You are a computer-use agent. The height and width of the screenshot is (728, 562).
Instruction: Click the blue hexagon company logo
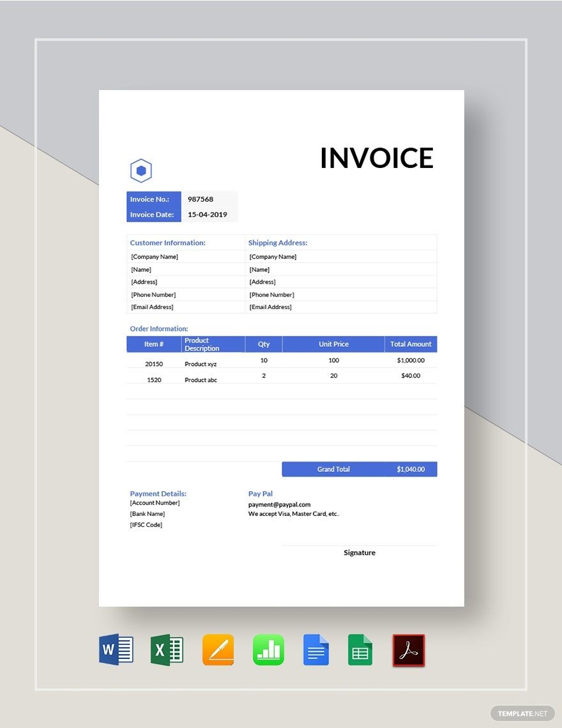(140, 171)
